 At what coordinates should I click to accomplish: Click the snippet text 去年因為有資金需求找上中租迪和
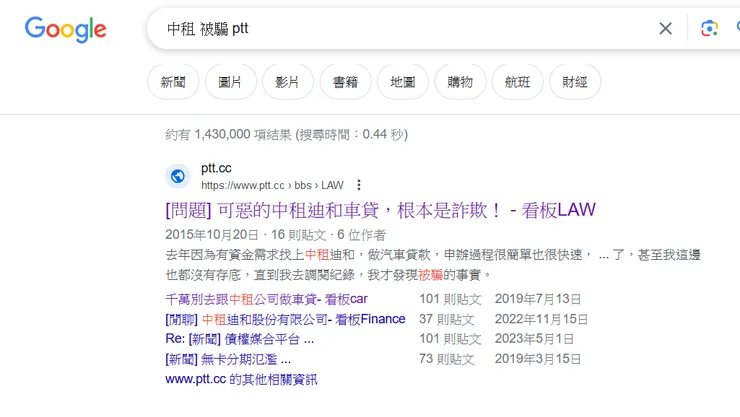tap(260, 255)
